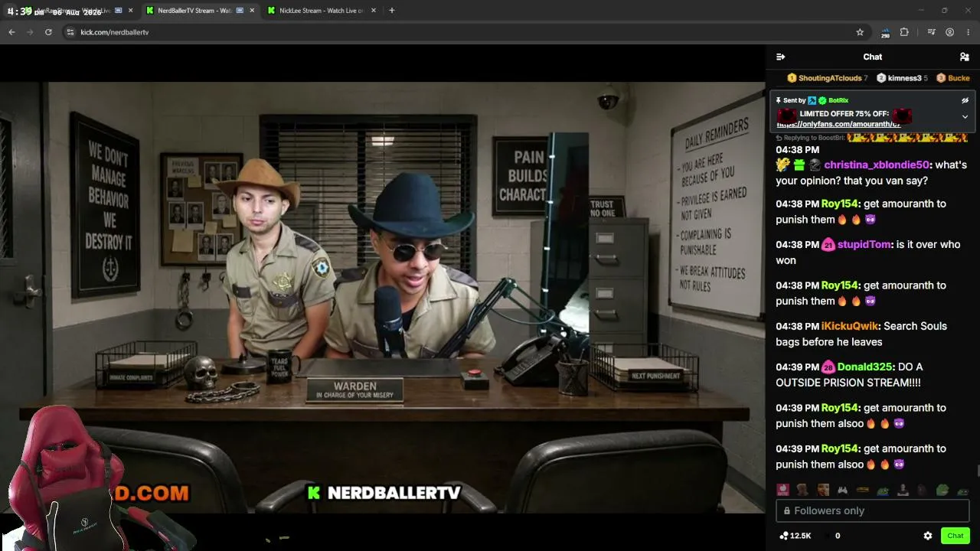Open iKickuQwik's username in chat
The width and height of the screenshot is (980, 551).
tap(850, 326)
